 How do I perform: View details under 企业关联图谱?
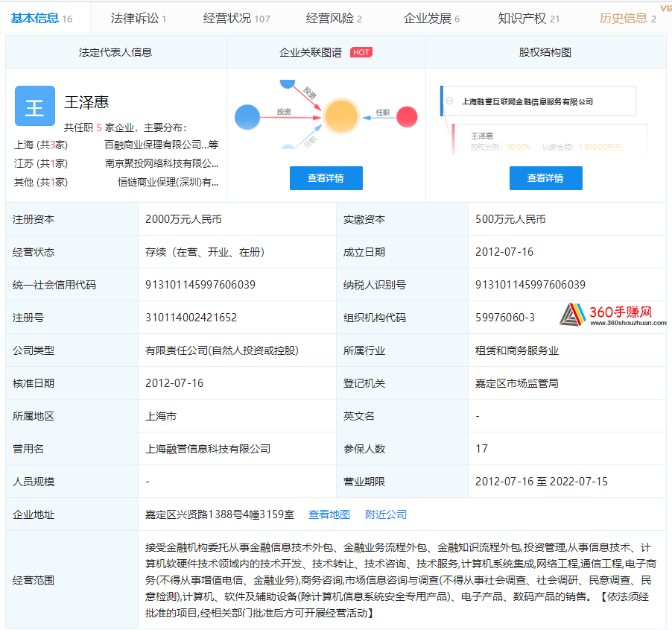[x=326, y=178]
